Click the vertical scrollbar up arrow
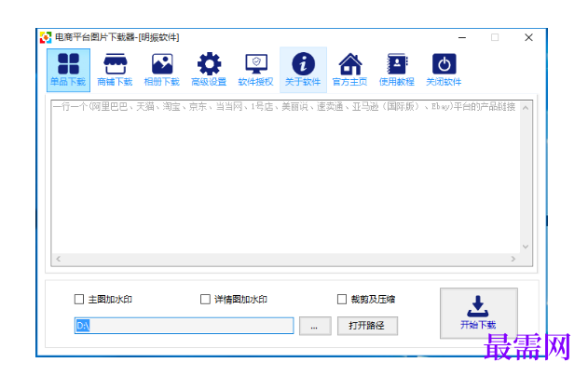Screen dimensions: 588x376 click(526, 108)
